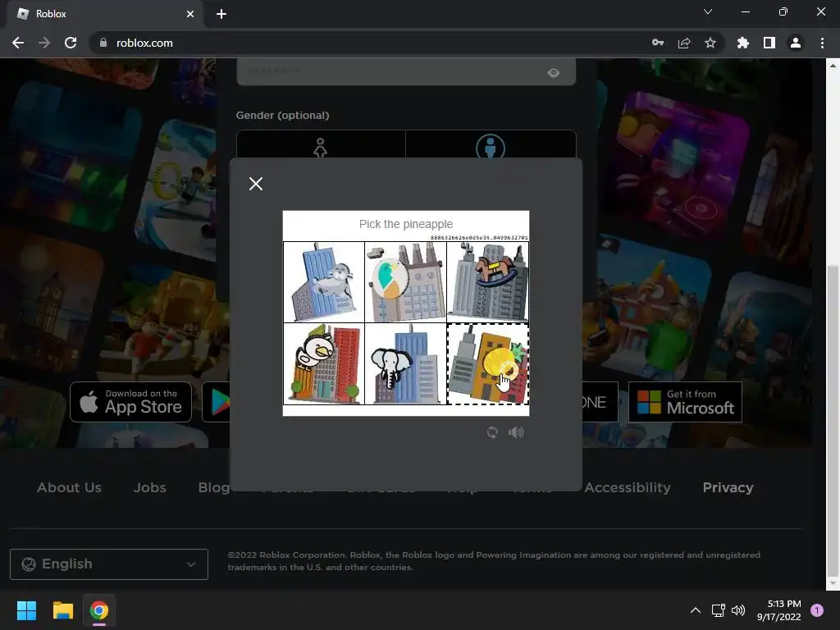Open the clock and date panel
Image resolution: width=840 pixels, height=630 pixels.
(x=779, y=610)
